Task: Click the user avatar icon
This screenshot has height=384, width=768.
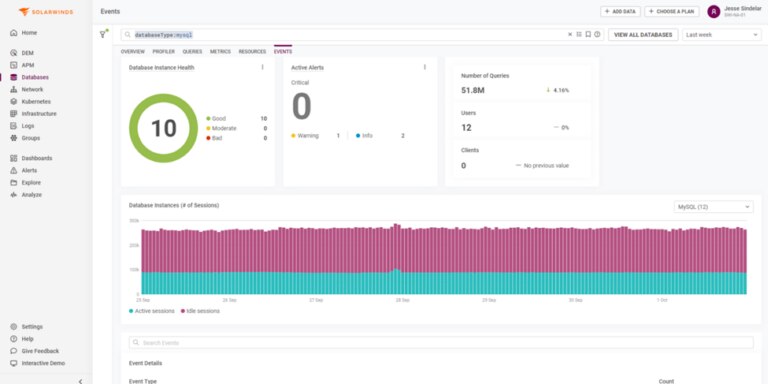Action: (x=714, y=11)
